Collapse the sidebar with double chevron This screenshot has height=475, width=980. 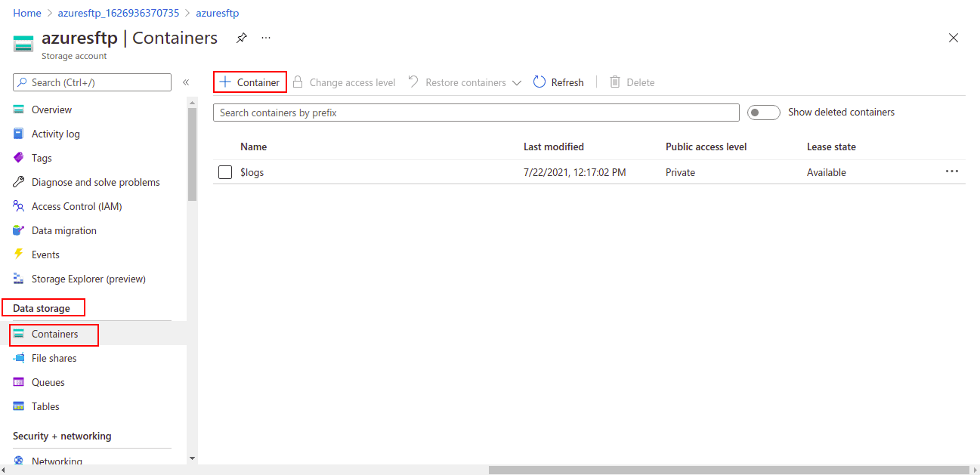tap(186, 82)
